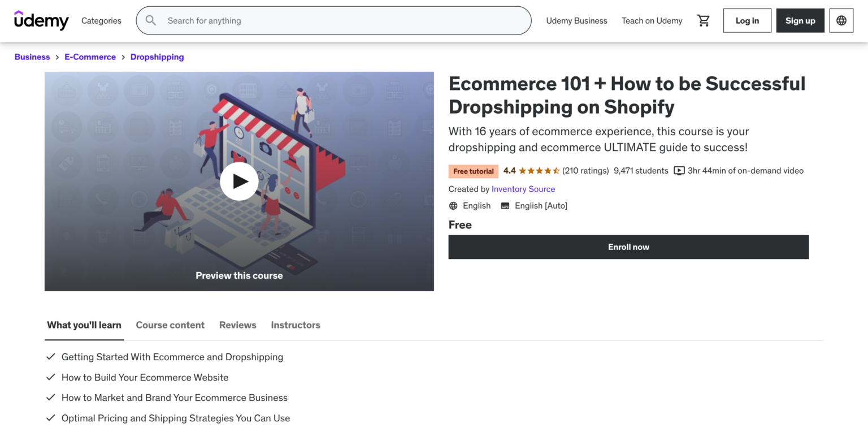Click the globe icon next to English
The image size is (868, 432).
tap(453, 205)
